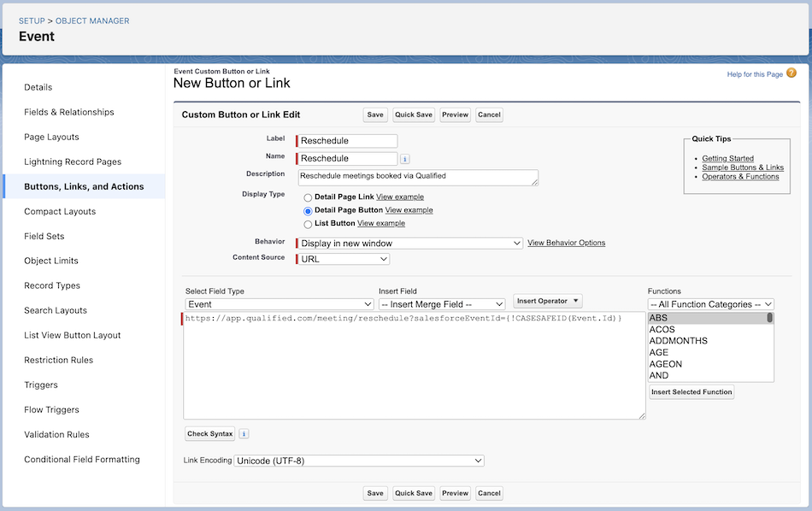Open Buttons, Links, and Actions section

84,186
